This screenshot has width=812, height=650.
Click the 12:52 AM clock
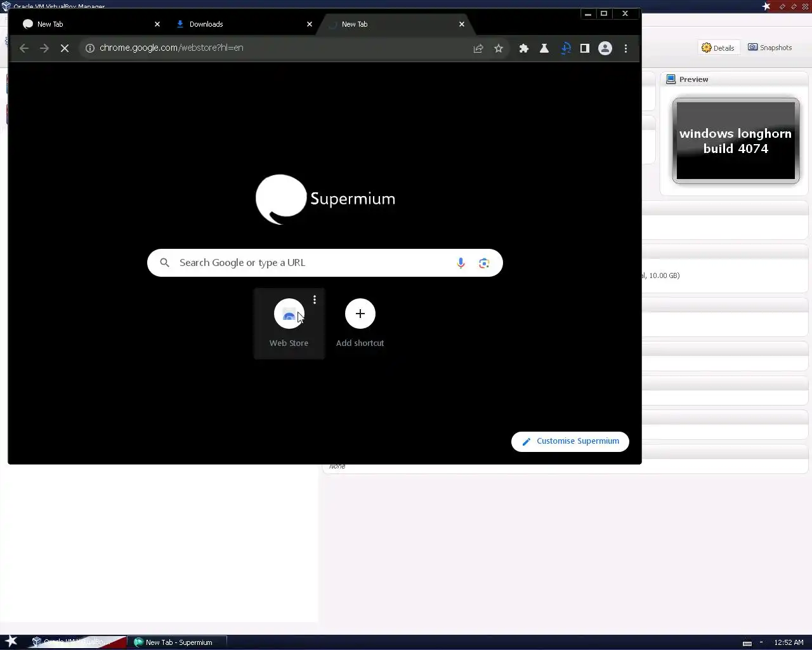(789, 642)
